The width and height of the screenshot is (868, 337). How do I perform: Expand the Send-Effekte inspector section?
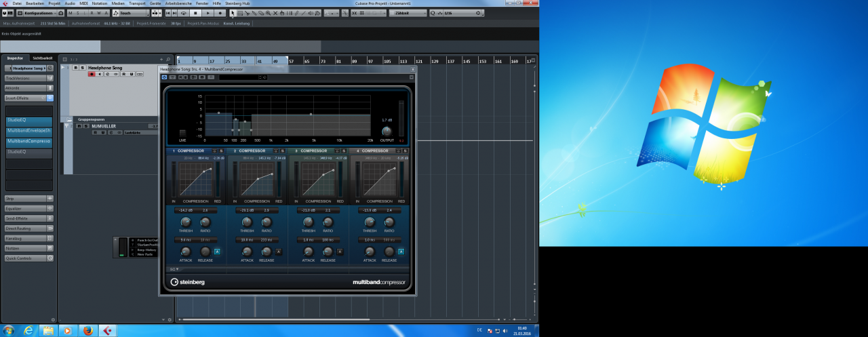pos(29,218)
